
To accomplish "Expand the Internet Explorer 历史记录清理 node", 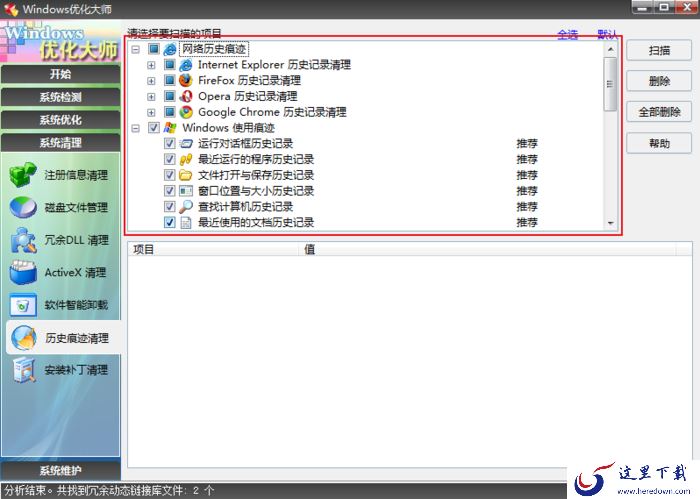I will (x=151, y=66).
